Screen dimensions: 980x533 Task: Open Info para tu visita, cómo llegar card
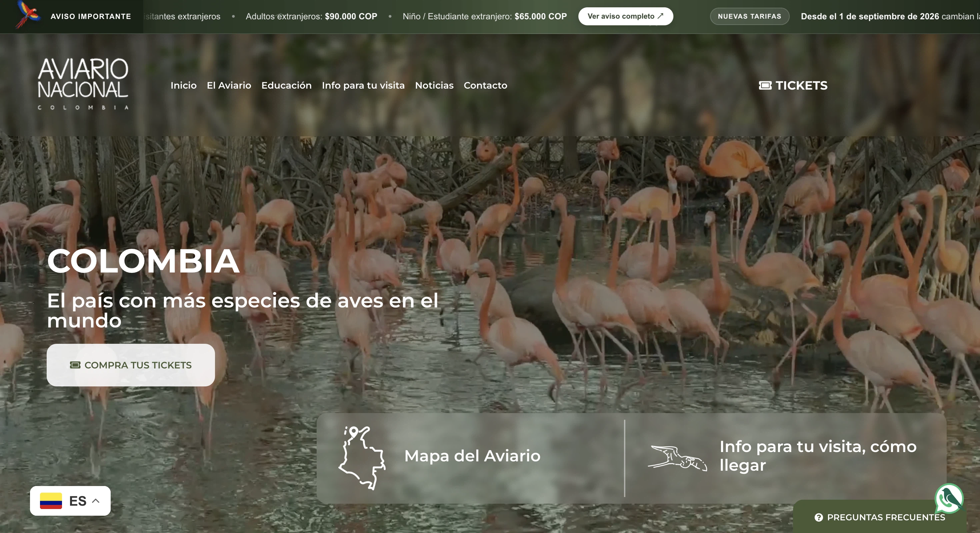786,458
